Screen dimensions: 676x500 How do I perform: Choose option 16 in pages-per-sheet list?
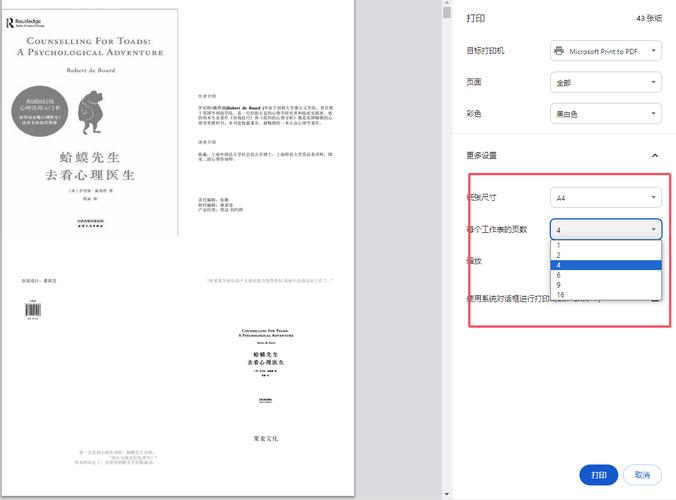[x=606, y=295]
